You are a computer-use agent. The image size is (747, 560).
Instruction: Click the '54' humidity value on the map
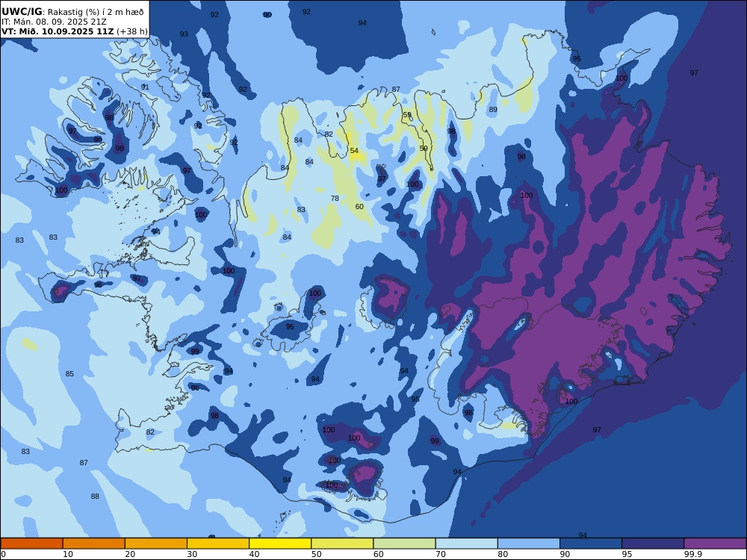tap(354, 151)
